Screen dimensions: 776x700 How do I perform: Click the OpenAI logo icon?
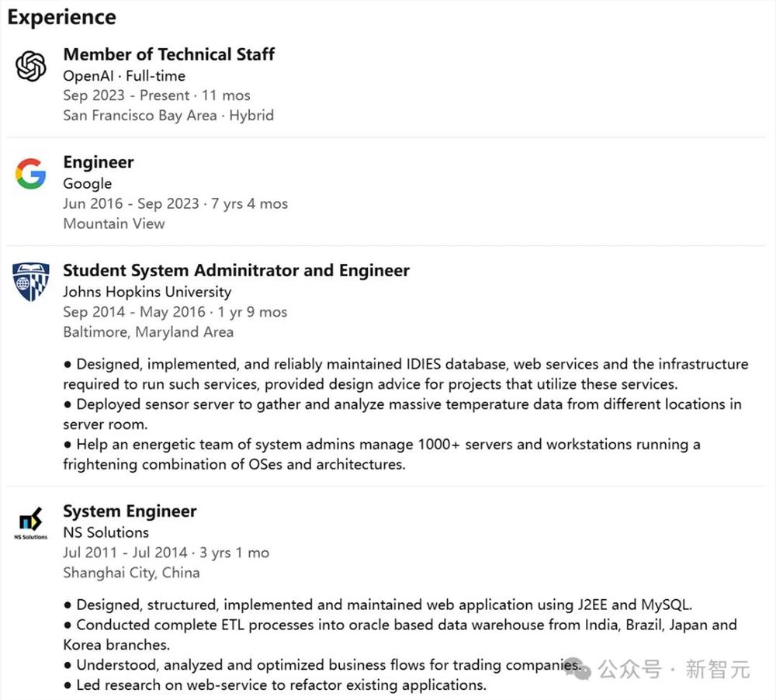click(31, 66)
